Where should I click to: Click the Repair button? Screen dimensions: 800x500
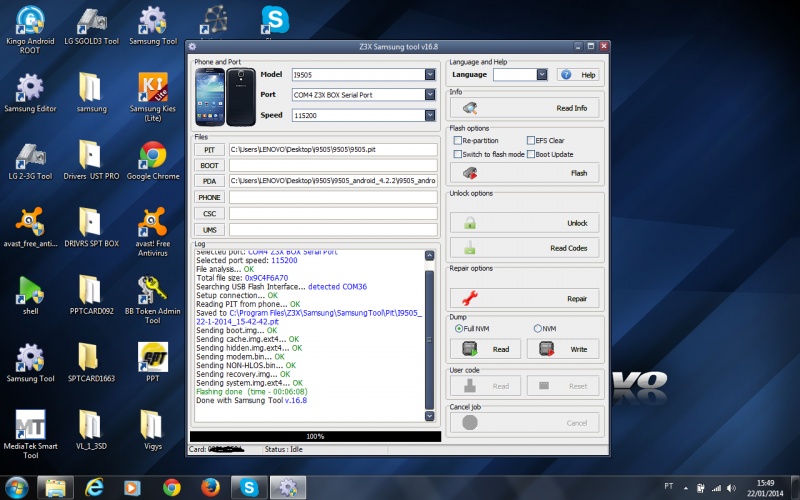click(524, 298)
